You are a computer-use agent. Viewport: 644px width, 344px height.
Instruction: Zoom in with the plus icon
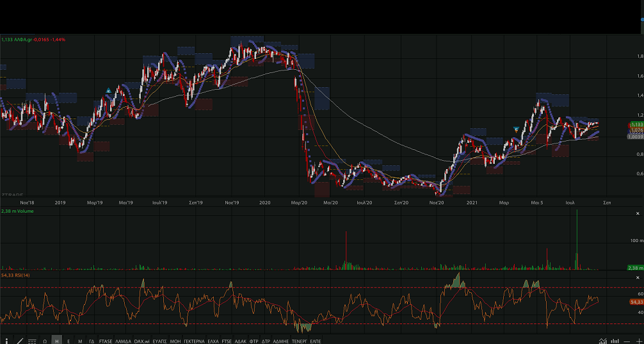pos(638,341)
